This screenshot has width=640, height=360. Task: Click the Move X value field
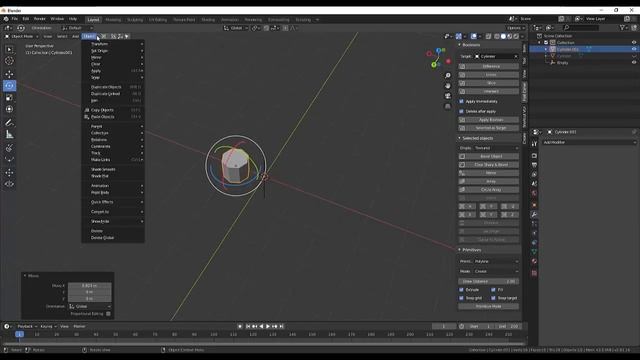pyautogui.click(x=90, y=286)
